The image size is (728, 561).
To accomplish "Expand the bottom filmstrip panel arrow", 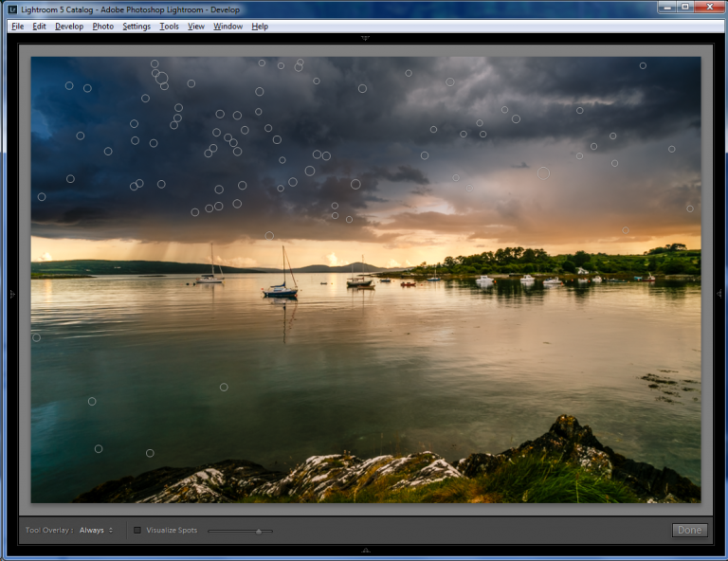I will click(x=365, y=551).
